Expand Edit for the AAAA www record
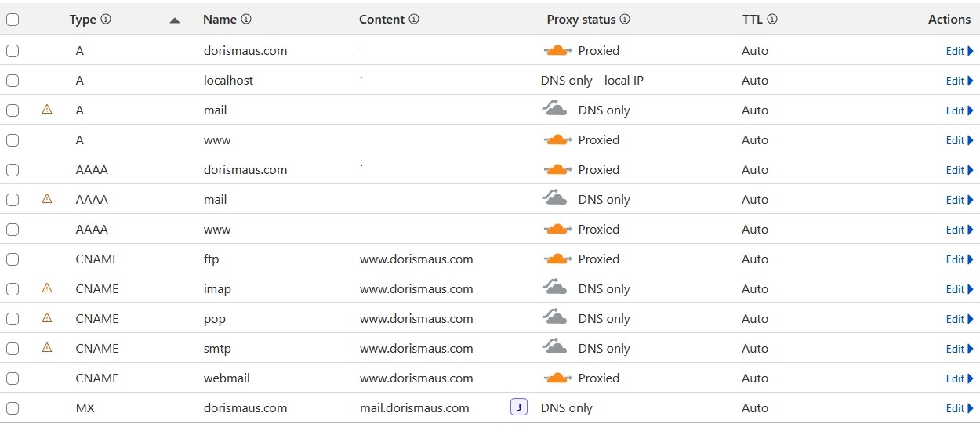The height and width of the screenshot is (431, 980). click(960, 230)
